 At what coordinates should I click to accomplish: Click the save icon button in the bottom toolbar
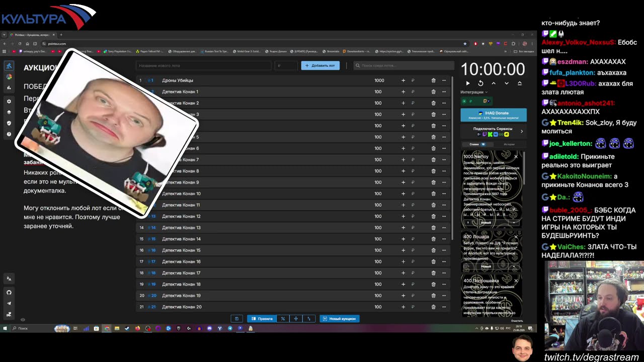pyautogui.click(x=237, y=319)
